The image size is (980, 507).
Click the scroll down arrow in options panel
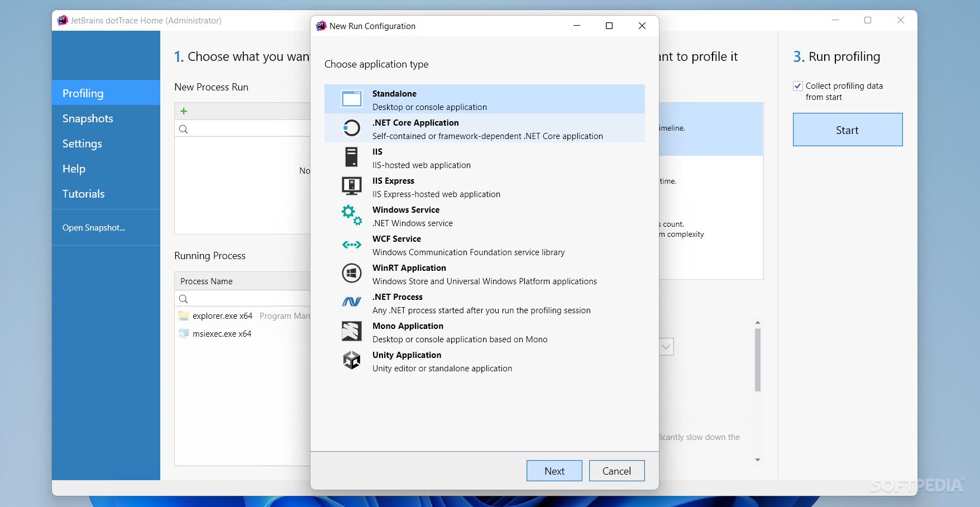pyautogui.click(x=758, y=460)
